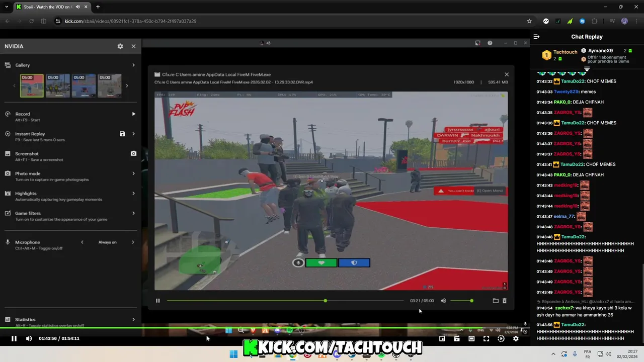This screenshot has width=644, height=362.
Task: Open Kick playback speed control
Action: pyautogui.click(x=501, y=338)
